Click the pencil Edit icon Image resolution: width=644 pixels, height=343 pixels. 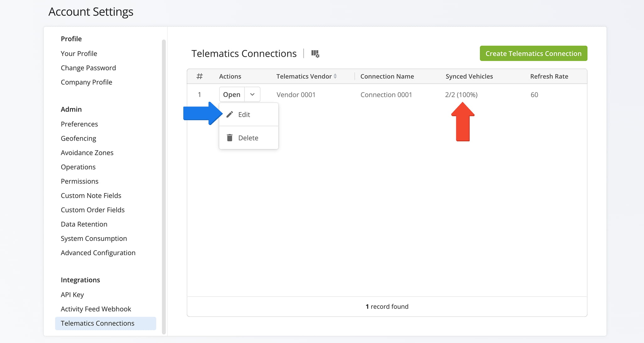230,114
